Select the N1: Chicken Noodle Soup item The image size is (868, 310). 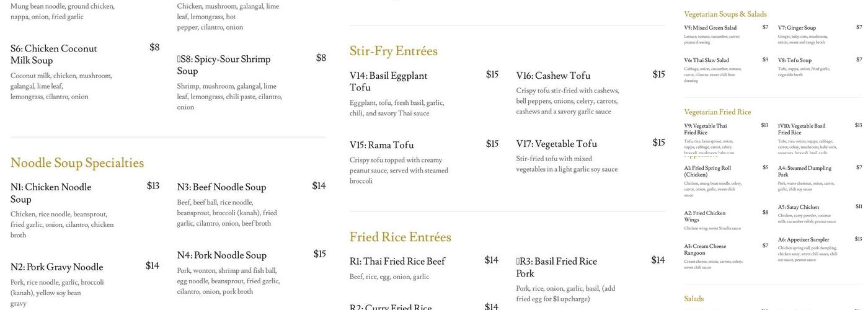point(51,193)
